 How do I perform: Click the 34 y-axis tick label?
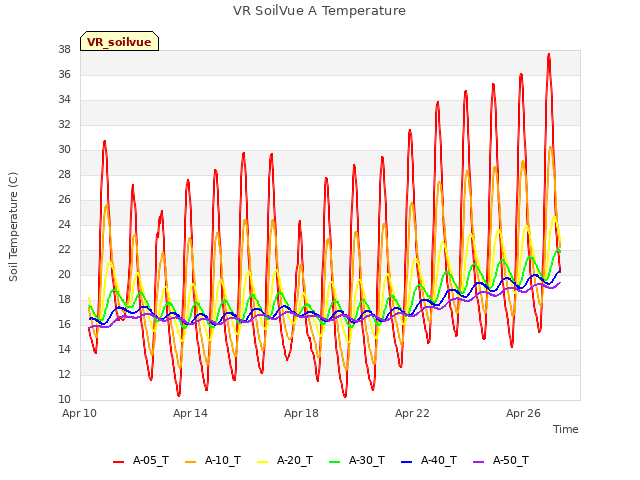pos(64,100)
